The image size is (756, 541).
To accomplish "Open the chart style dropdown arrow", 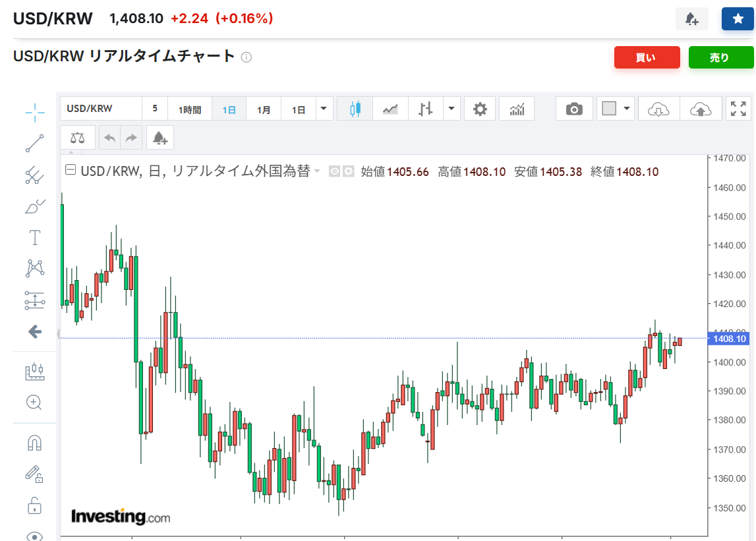I will (451, 109).
